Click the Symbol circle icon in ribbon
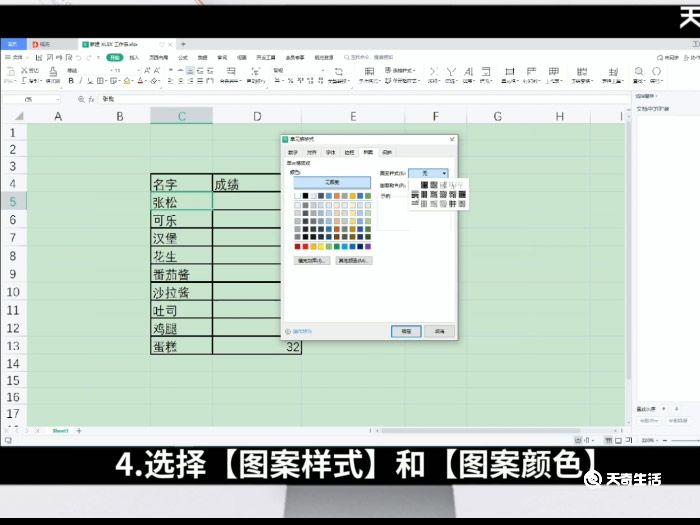The image size is (700, 525). pos(656,71)
